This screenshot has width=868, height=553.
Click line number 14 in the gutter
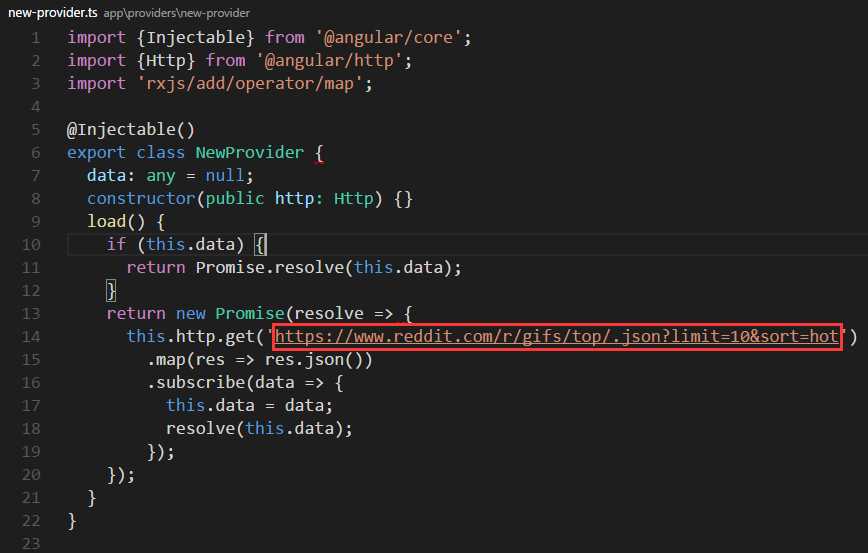click(x=31, y=337)
